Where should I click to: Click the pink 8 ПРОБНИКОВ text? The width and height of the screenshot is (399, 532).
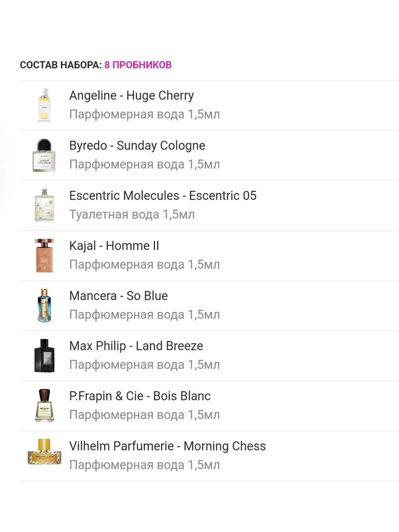(x=138, y=65)
